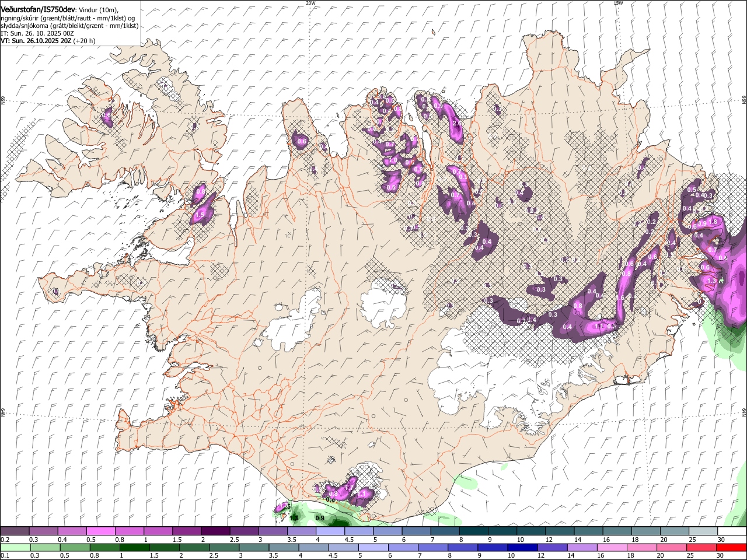Click lower legend swatch between 12 and 14

tap(553, 547)
